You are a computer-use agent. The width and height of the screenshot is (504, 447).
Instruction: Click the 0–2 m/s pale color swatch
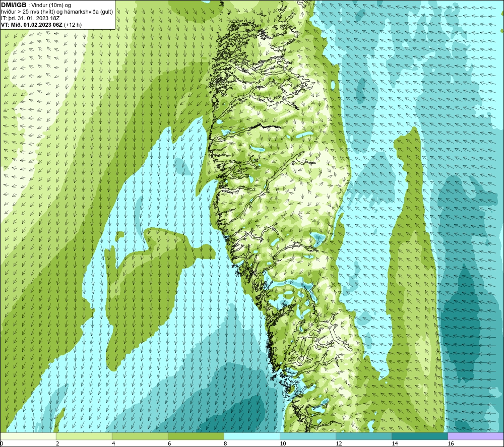point(28,436)
